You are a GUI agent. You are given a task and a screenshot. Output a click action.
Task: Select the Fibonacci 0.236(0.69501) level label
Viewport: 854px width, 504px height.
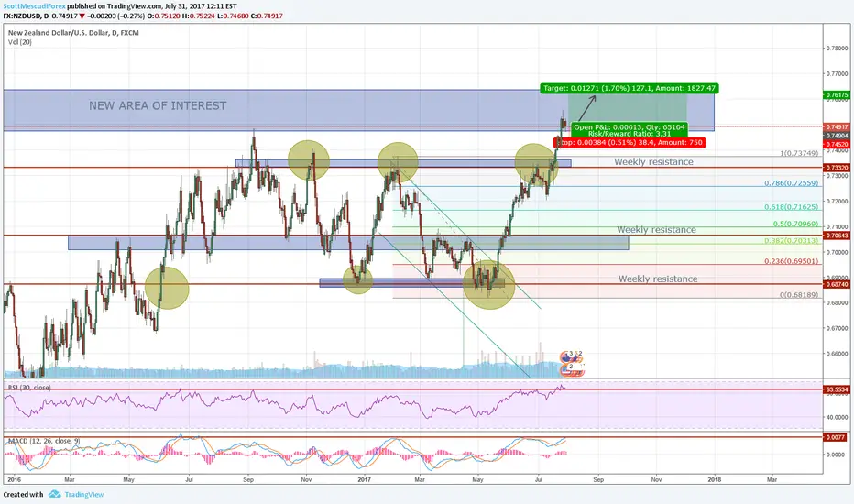(792, 261)
